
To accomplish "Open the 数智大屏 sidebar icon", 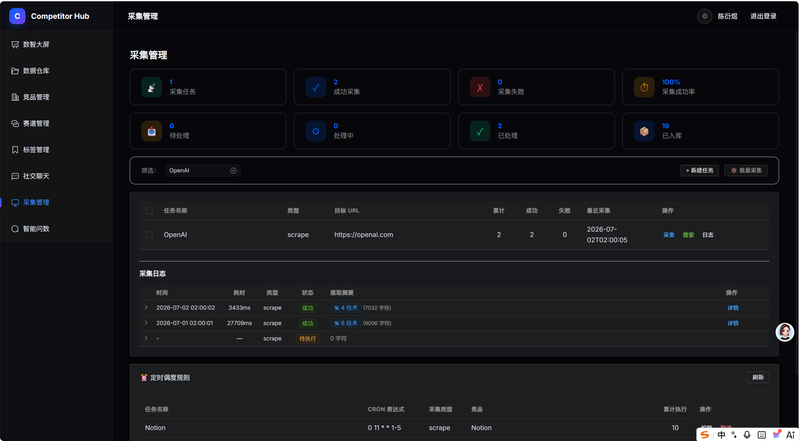I will coord(15,44).
